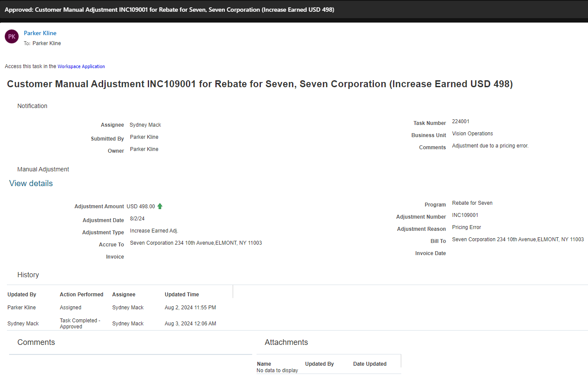The image size is (588, 377).
Task: Click the Updated Time column header
Action: 182,295
